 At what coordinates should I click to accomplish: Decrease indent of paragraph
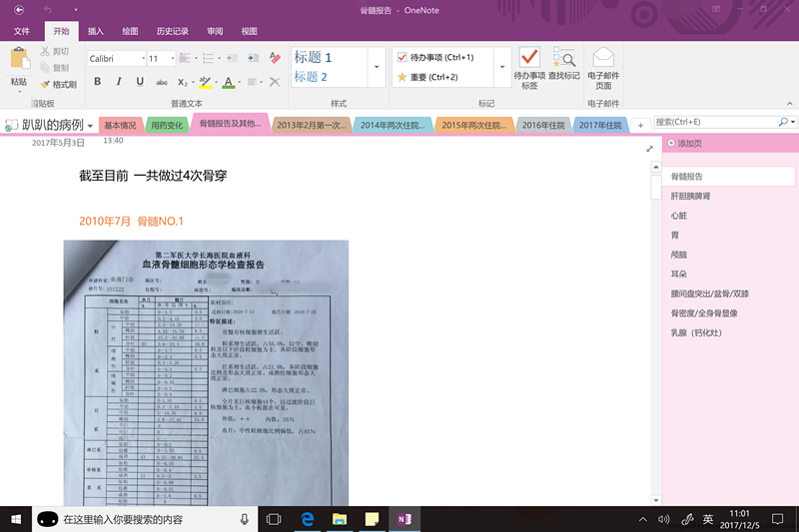(232, 58)
